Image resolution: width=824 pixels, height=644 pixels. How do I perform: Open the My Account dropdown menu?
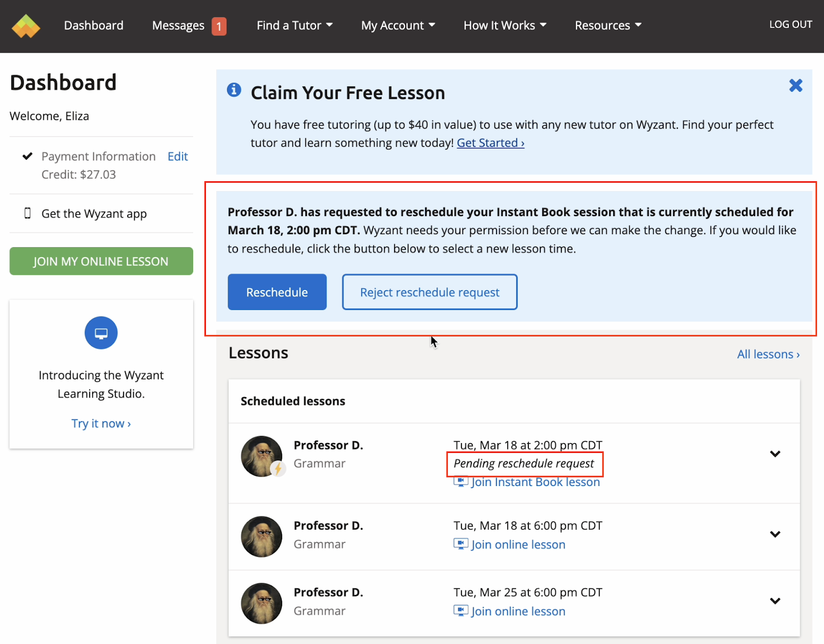398,25
